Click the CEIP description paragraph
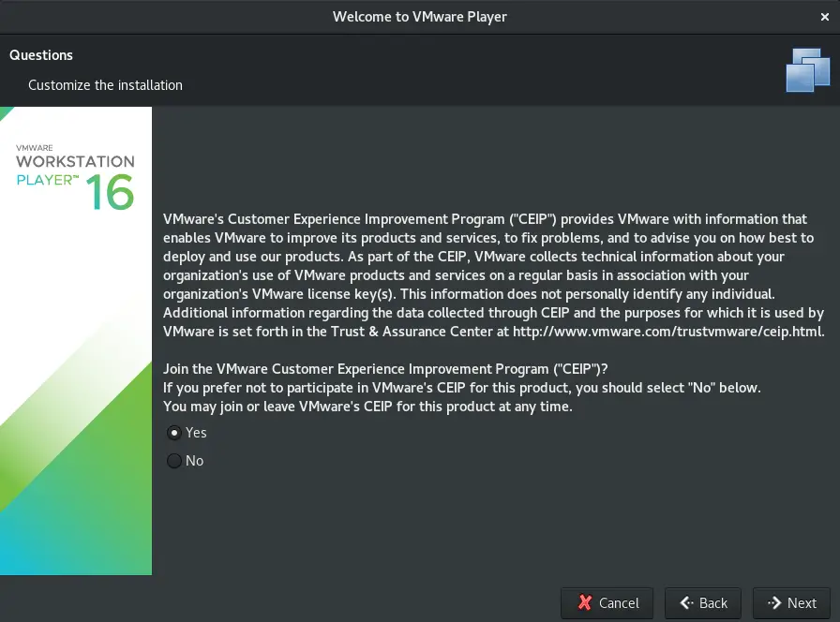This screenshot has height=622, width=840. tap(487, 274)
